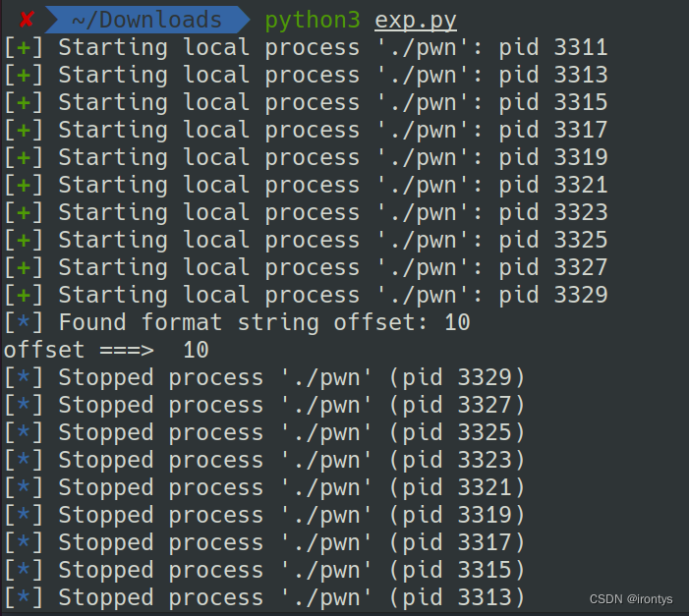Click the python3 command text
The width and height of the screenshot is (689, 616).
(x=314, y=20)
